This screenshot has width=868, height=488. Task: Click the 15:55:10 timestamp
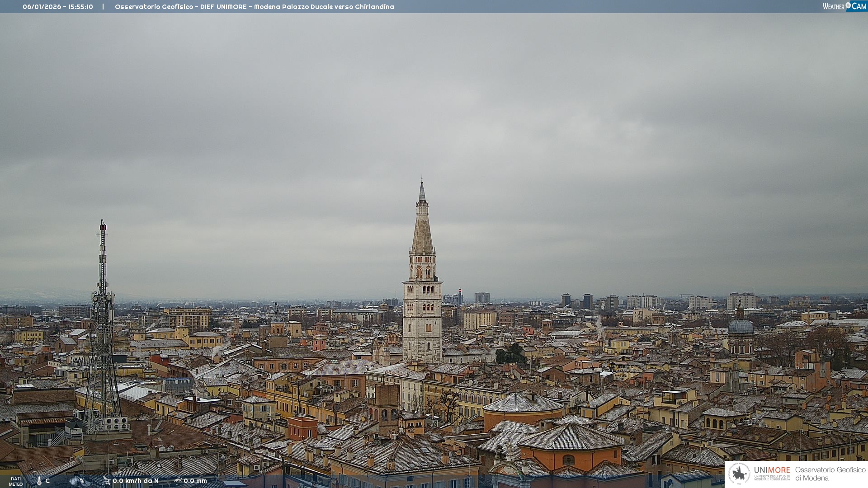point(80,7)
